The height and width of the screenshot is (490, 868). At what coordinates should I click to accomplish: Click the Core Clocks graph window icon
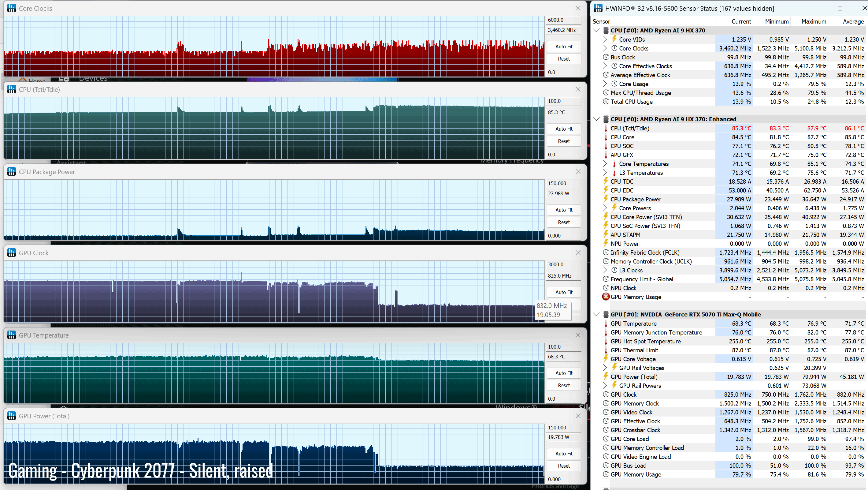click(x=11, y=8)
